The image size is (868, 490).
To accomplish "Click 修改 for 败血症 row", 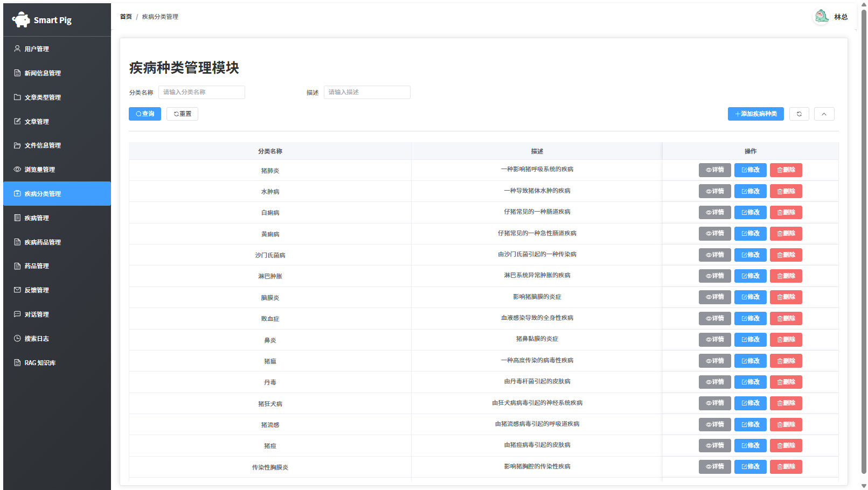I will (750, 318).
